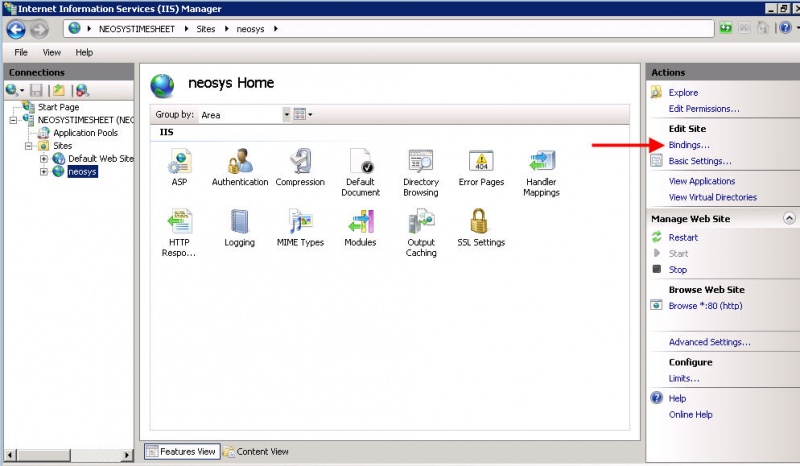This screenshot has height=466, width=800.
Task: Open the SSL Settings feature
Action: click(x=481, y=228)
